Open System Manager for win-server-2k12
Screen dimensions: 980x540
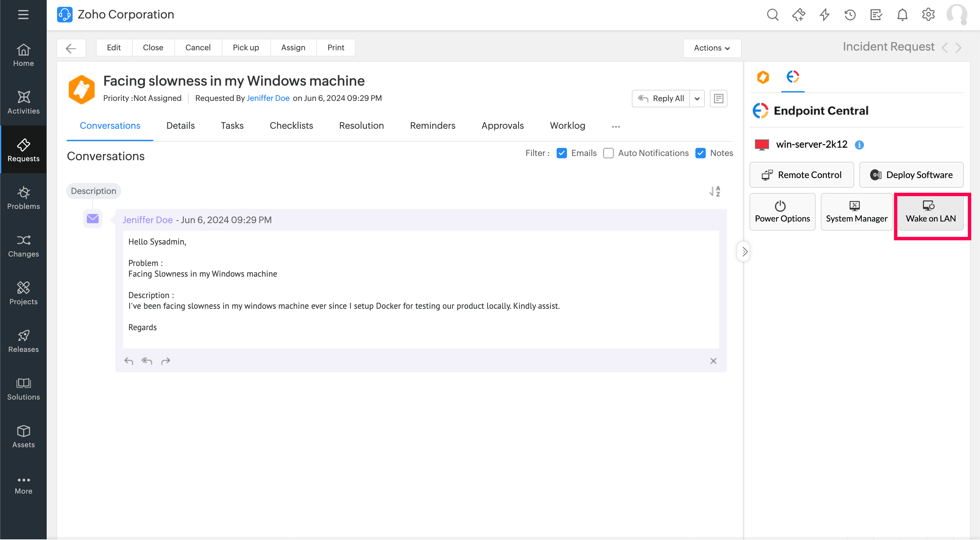[856, 212]
